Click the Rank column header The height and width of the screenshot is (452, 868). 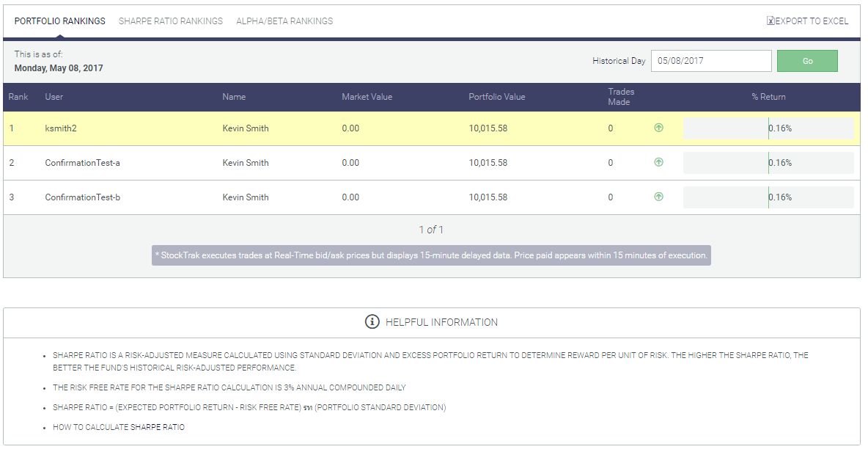pyautogui.click(x=18, y=97)
